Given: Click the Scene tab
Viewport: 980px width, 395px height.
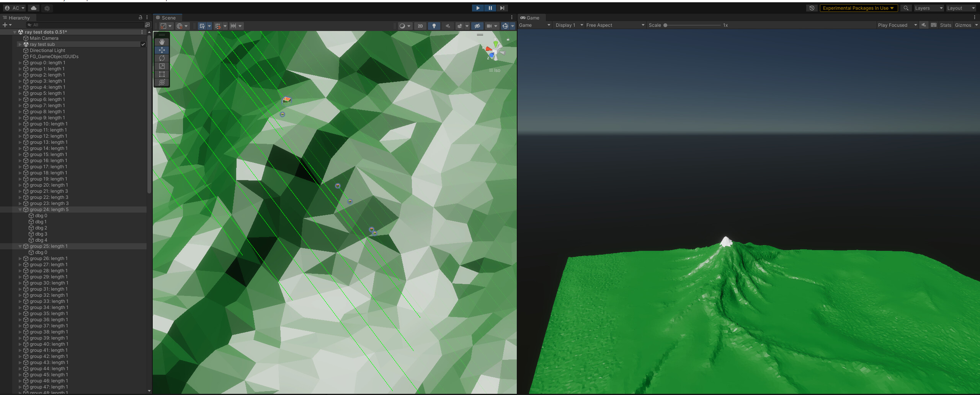Looking at the screenshot, I should pos(167,18).
